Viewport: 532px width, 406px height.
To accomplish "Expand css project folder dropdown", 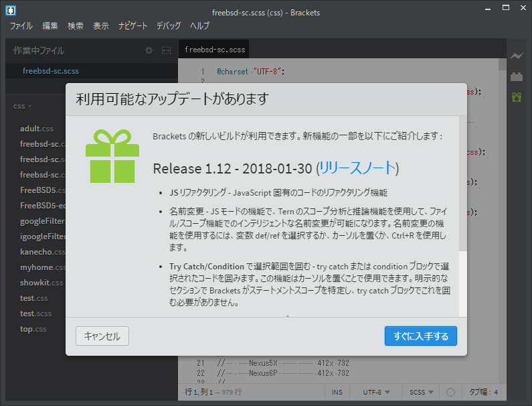I will [22, 107].
